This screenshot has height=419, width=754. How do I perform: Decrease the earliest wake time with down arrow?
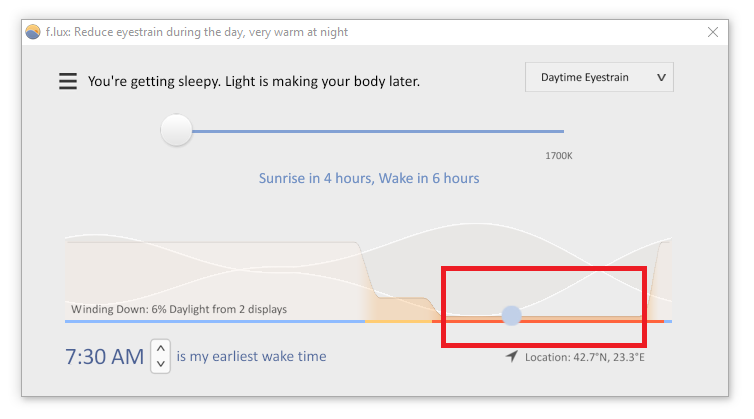click(x=161, y=364)
